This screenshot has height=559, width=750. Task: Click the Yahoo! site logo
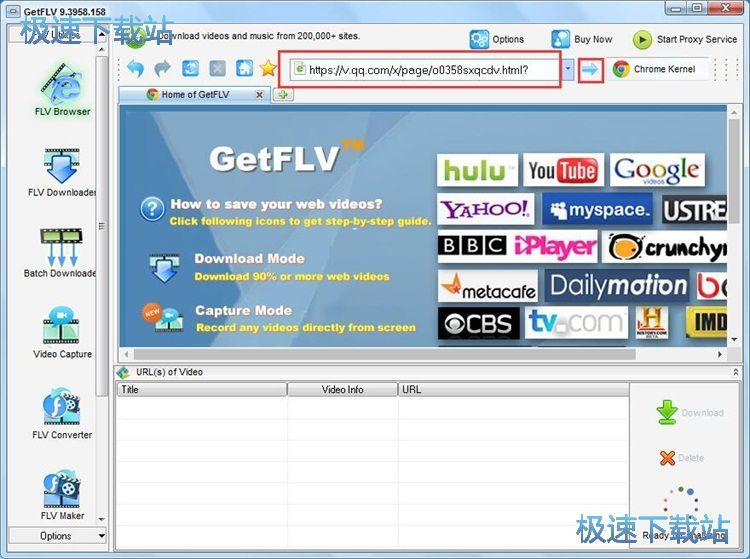click(485, 209)
